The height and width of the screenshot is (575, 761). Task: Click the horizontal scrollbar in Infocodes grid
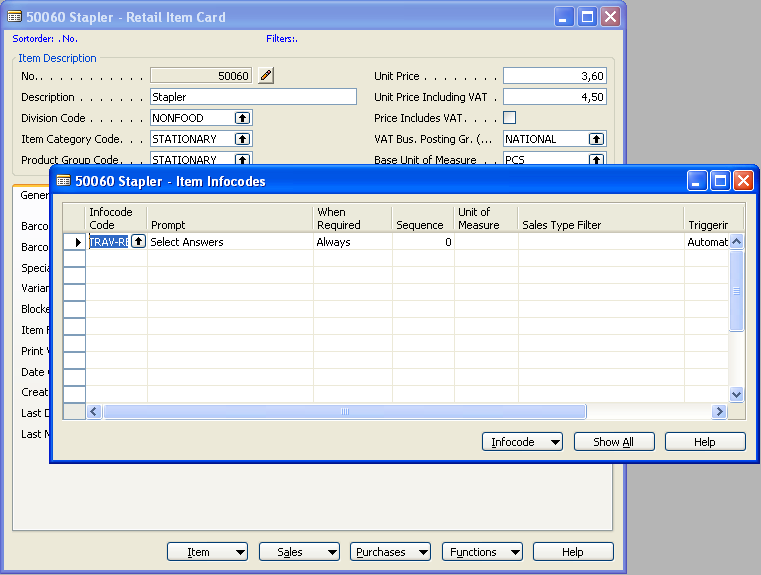(345, 412)
